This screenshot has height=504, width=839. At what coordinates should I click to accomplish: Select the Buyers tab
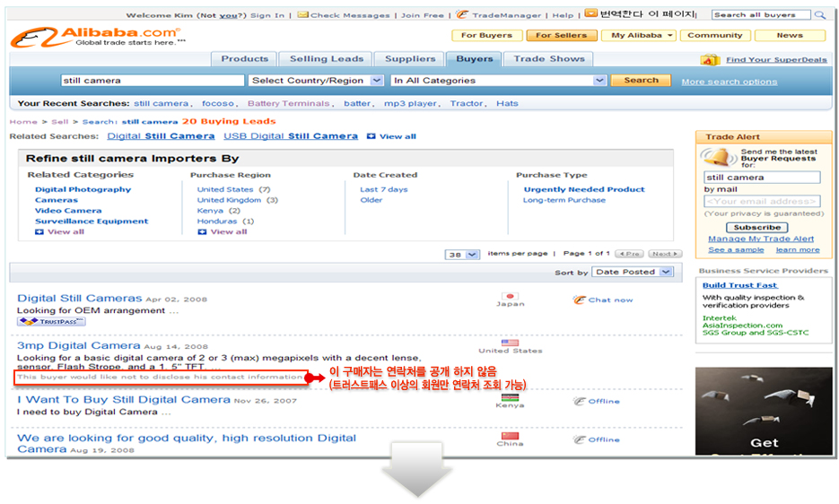click(x=474, y=59)
